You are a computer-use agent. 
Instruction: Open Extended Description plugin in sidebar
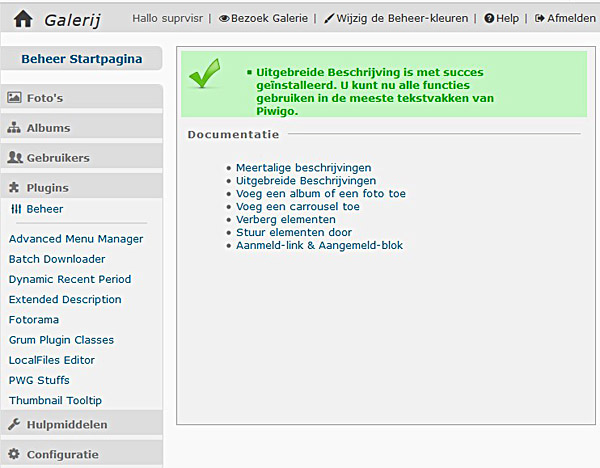point(65,299)
